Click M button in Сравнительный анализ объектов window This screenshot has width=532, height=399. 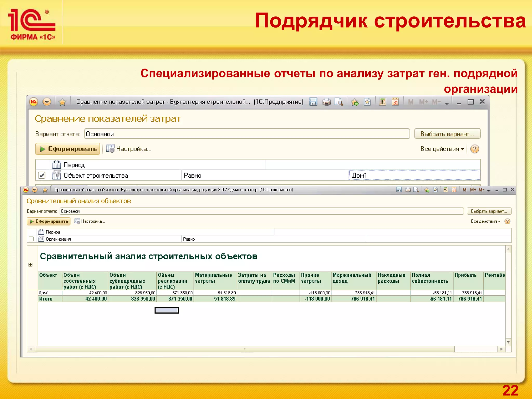click(464, 190)
